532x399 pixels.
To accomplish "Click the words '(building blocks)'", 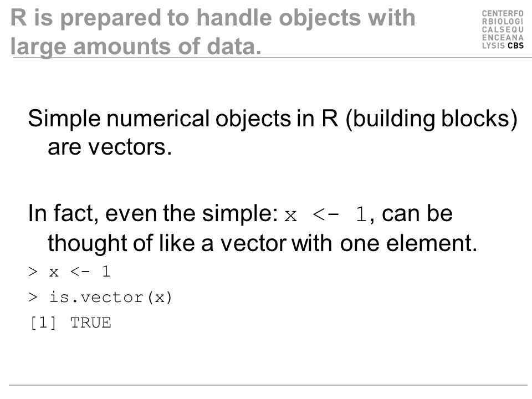I will pos(432,119).
